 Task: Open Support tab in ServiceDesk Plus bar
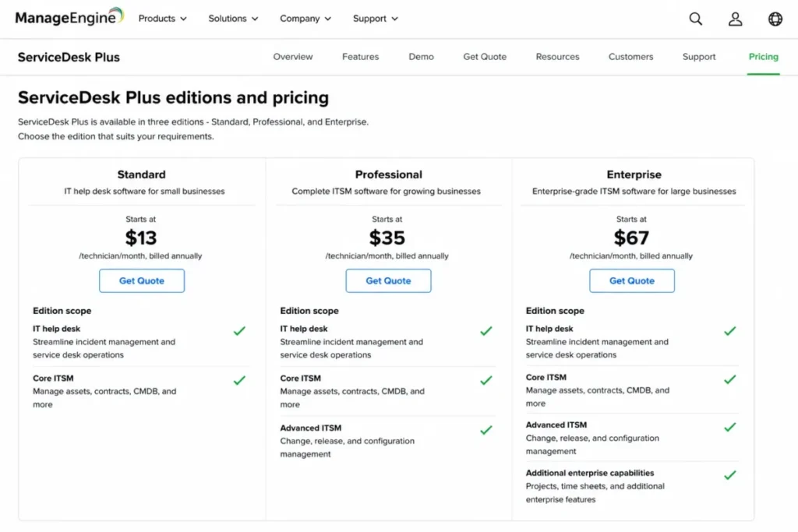699,56
